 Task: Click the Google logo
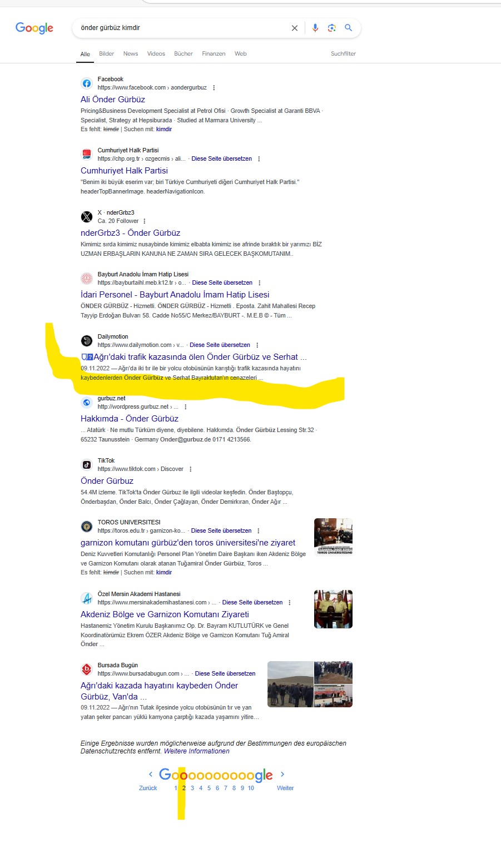coord(34,28)
